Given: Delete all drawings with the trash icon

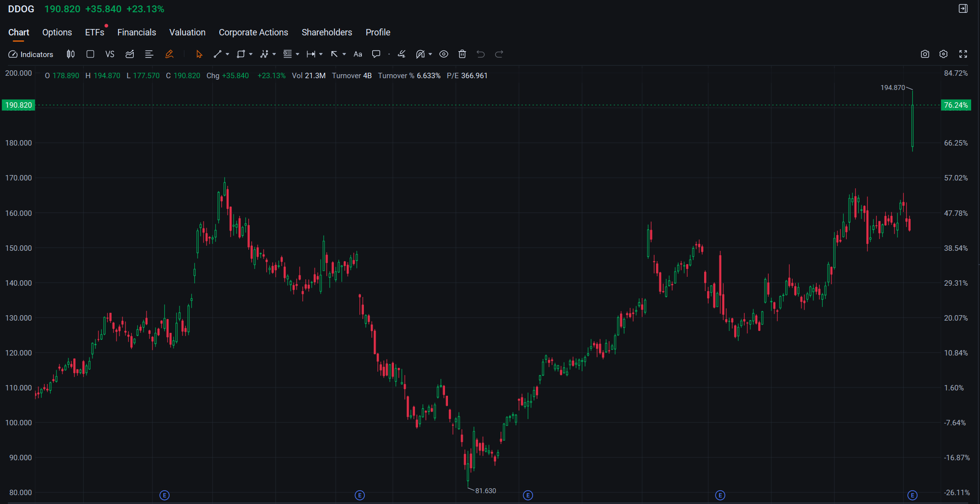Looking at the screenshot, I should tap(462, 54).
